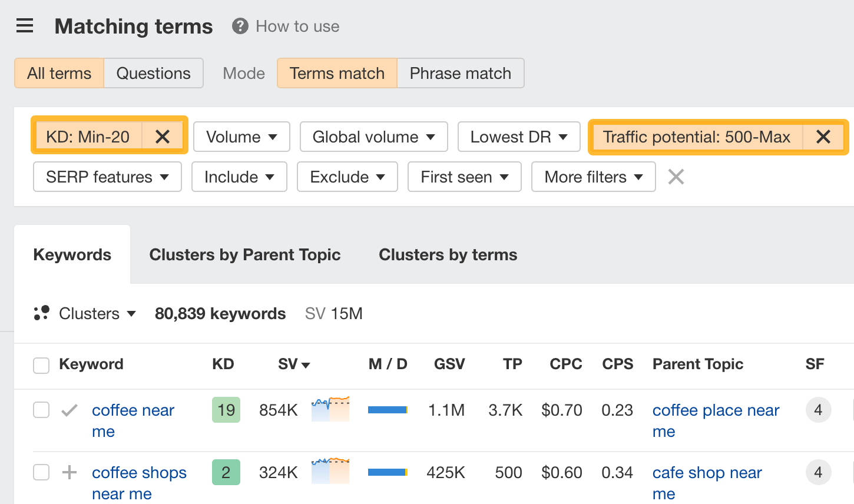Remove the KD: Min-20 filter
The height and width of the screenshot is (504, 854).
coord(163,136)
